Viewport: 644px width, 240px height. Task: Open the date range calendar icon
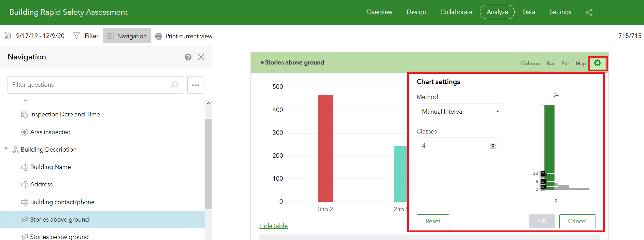[7, 36]
